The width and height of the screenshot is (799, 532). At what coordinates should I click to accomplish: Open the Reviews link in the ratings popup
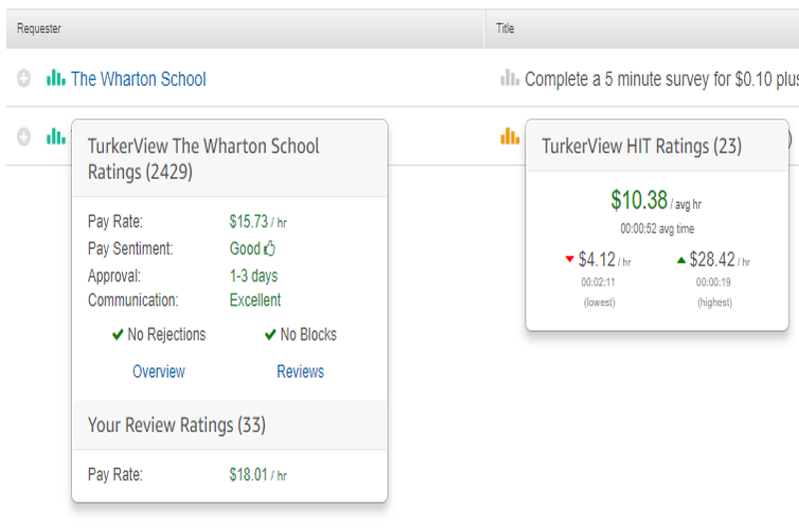[300, 371]
